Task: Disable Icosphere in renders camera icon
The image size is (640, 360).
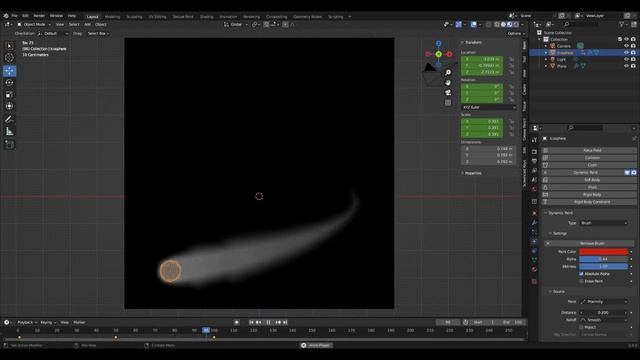Action: tap(633, 53)
